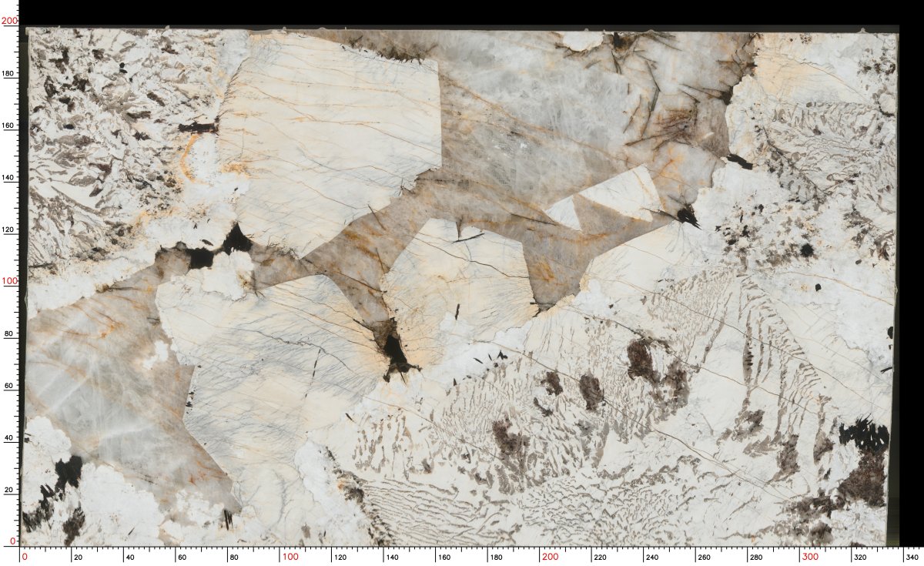Click the stone slab photo
924x566 pixels.
tap(460, 286)
